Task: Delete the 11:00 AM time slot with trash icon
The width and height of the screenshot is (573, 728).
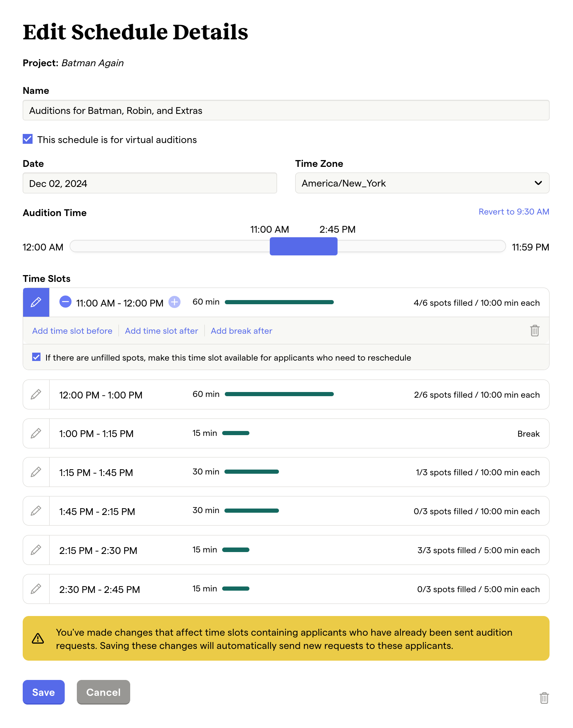Action: coord(534,331)
